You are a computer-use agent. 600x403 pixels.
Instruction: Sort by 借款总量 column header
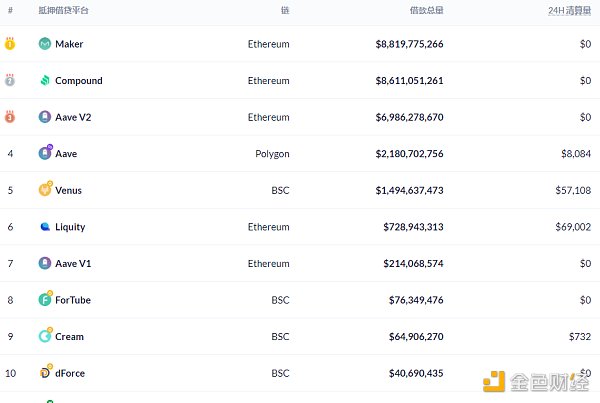coord(426,9)
